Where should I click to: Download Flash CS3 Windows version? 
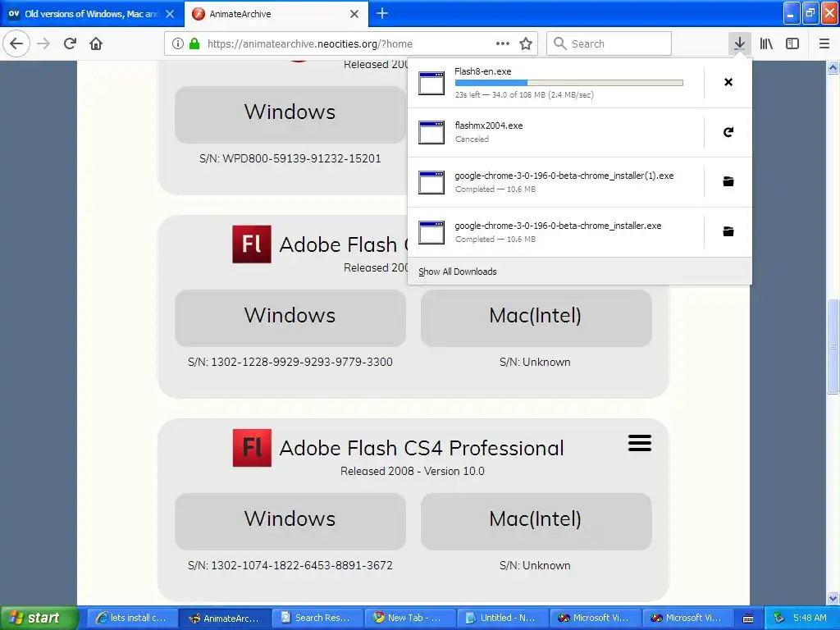click(x=290, y=317)
